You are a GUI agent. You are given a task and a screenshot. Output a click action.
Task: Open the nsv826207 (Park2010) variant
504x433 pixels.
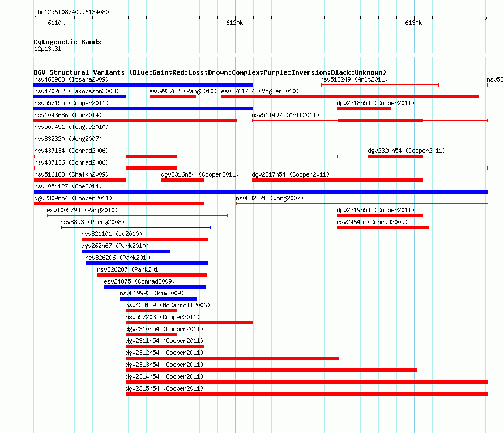[x=131, y=269]
